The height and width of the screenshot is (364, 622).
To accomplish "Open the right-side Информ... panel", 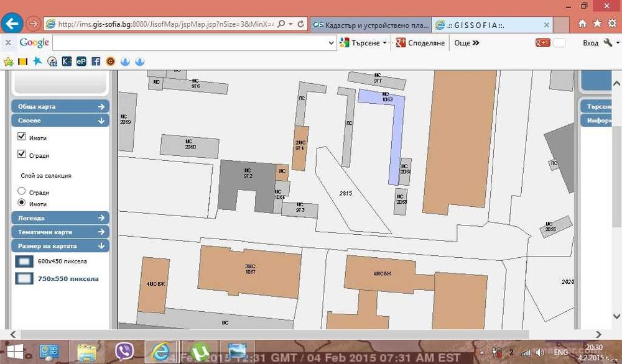I will click(x=598, y=121).
